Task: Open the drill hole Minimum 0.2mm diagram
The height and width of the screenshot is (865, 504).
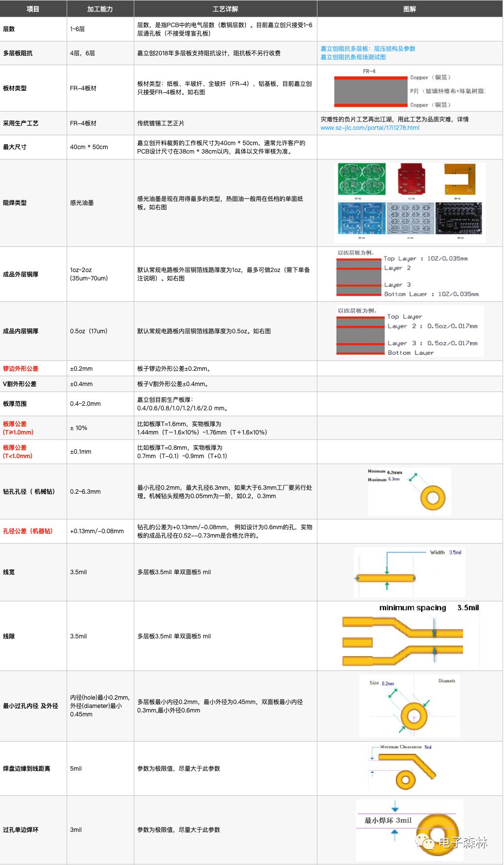Action: (x=409, y=492)
